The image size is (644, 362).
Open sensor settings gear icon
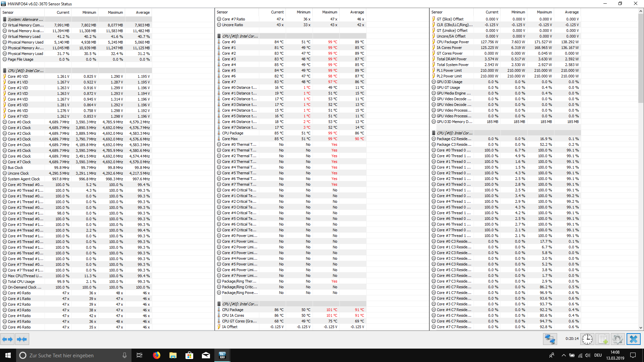coord(618,339)
